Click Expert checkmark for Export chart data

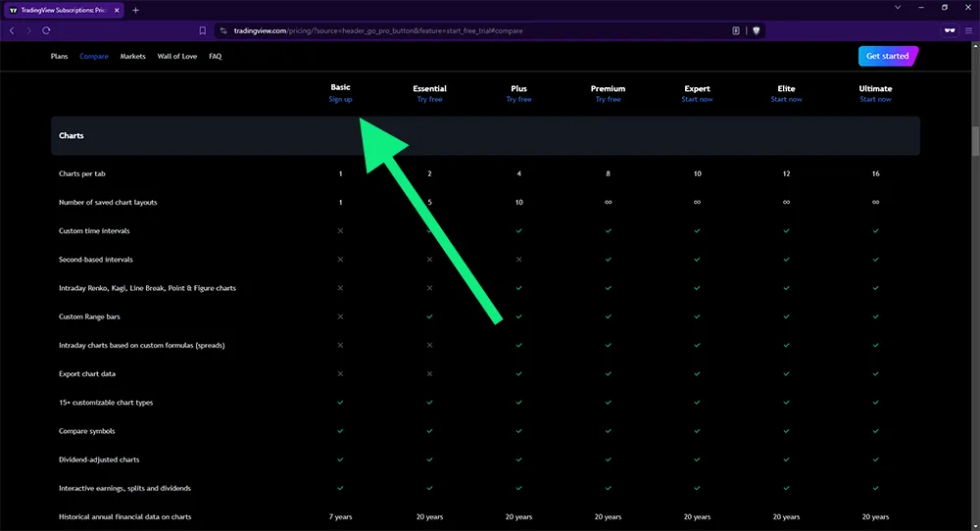click(x=697, y=374)
